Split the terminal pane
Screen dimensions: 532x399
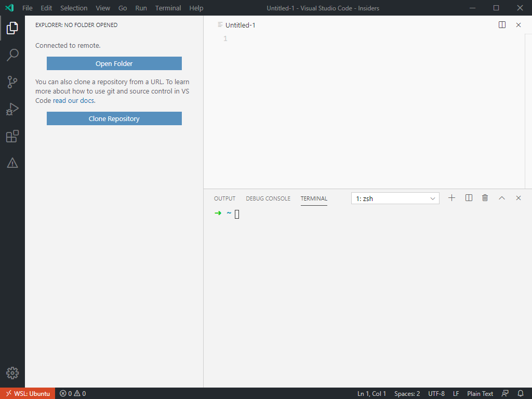point(469,198)
